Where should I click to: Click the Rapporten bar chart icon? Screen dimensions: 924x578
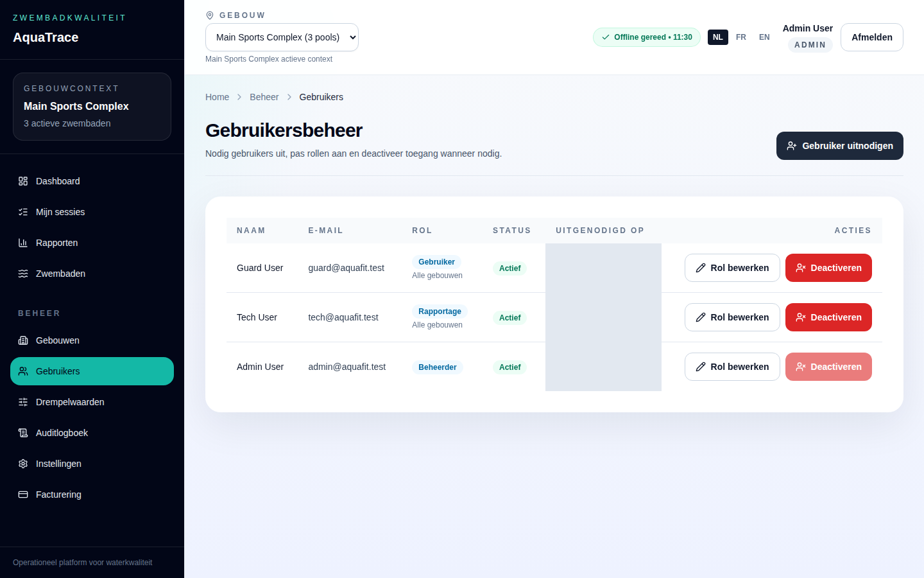click(23, 243)
